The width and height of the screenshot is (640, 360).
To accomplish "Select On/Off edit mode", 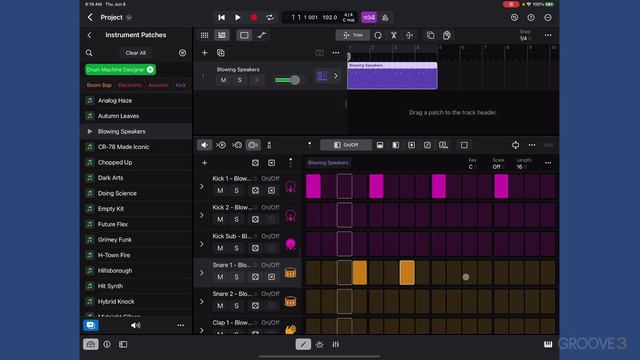I will [346, 145].
